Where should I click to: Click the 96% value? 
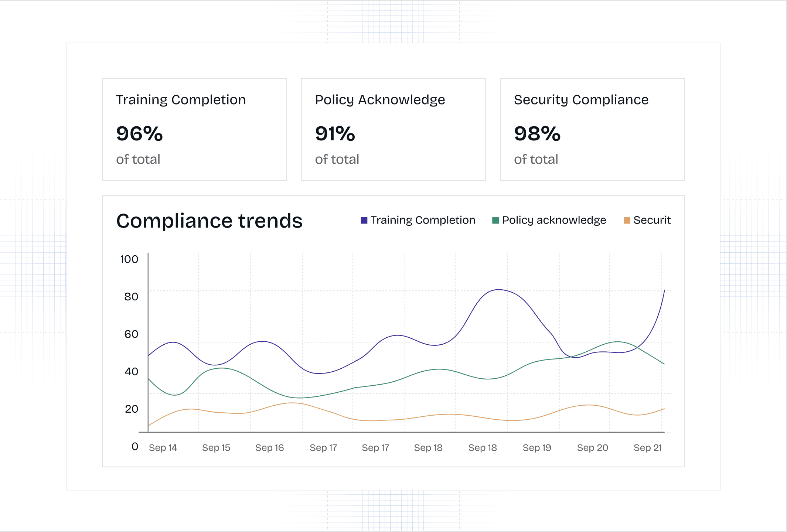tap(139, 134)
